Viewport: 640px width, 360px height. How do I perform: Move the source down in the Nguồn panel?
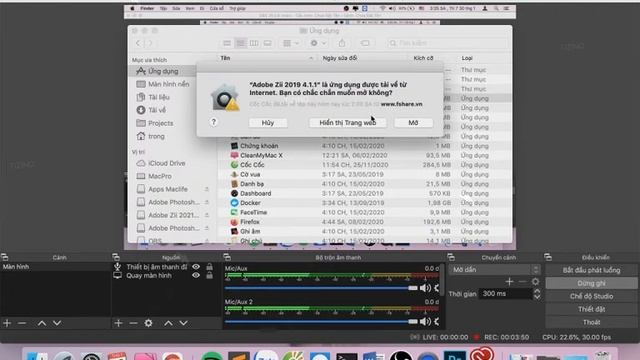point(183,323)
